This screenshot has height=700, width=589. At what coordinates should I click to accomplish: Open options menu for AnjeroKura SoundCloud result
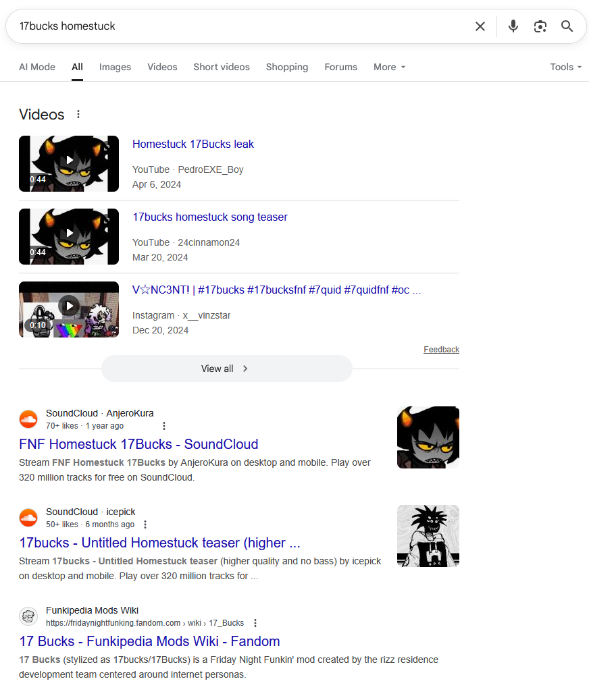(x=164, y=426)
